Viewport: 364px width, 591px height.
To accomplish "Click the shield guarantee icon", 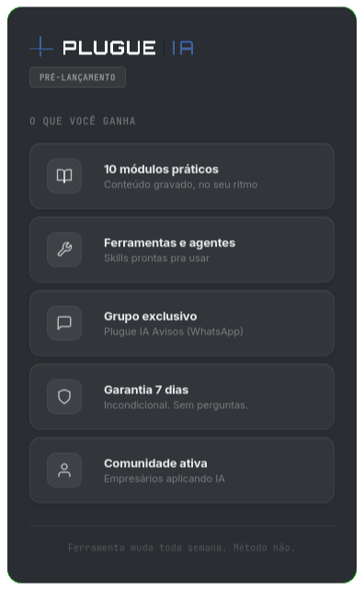I will (x=64, y=396).
